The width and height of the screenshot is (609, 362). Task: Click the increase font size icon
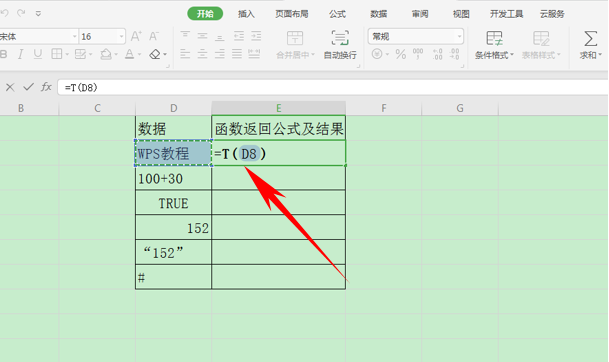(x=136, y=37)
